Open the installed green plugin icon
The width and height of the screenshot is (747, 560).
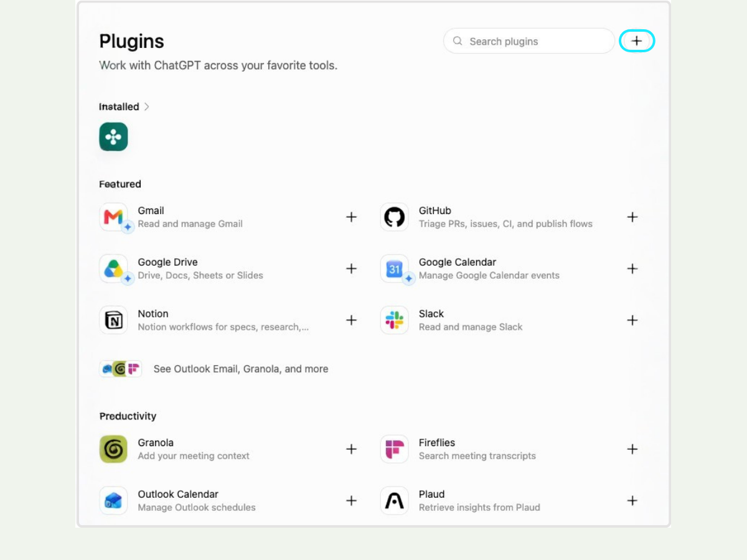[113, 137]
